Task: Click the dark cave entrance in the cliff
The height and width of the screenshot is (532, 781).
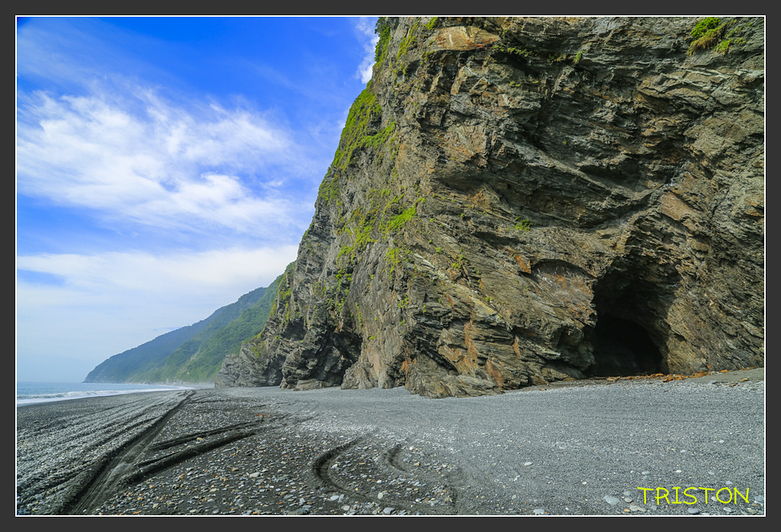Action: 624,347
